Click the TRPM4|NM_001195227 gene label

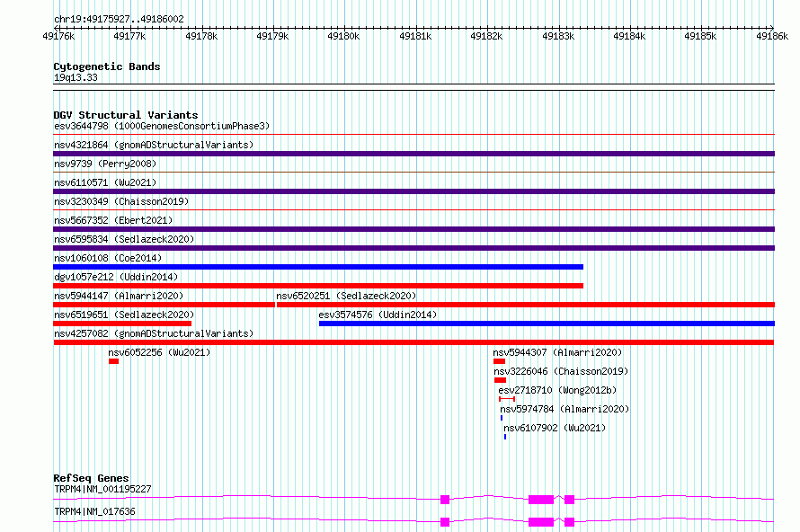click(102, 489)
